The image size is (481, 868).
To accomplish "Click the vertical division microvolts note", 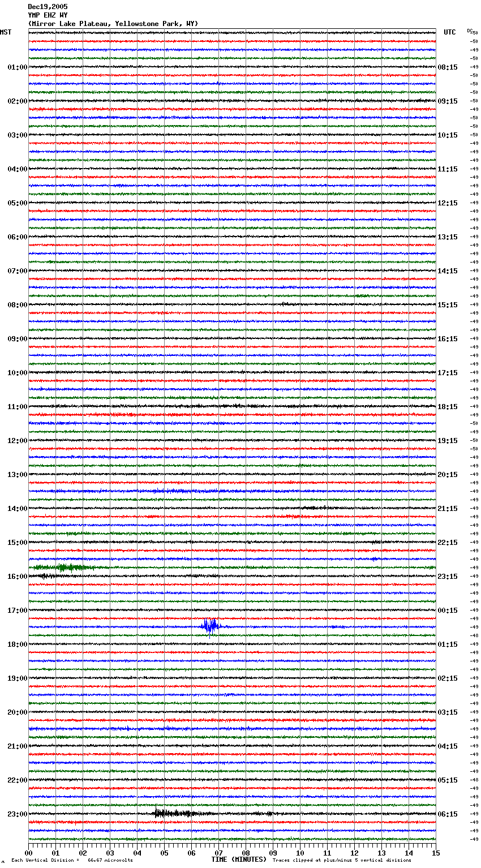I will click(x=72, y=860).
